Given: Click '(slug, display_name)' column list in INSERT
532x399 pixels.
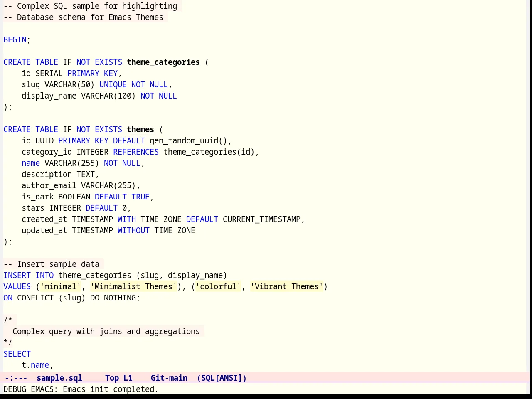Looking at the screenshot, I should [x=182, y=275].
